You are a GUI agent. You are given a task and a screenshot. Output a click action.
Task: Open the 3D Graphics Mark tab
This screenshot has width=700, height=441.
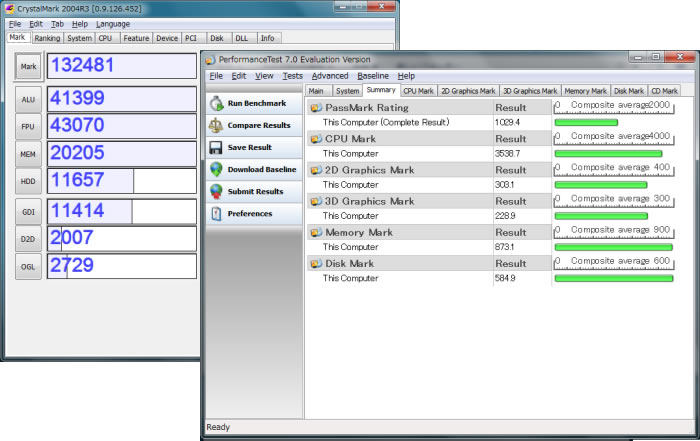pyautogui.click(x=530, y=91)
